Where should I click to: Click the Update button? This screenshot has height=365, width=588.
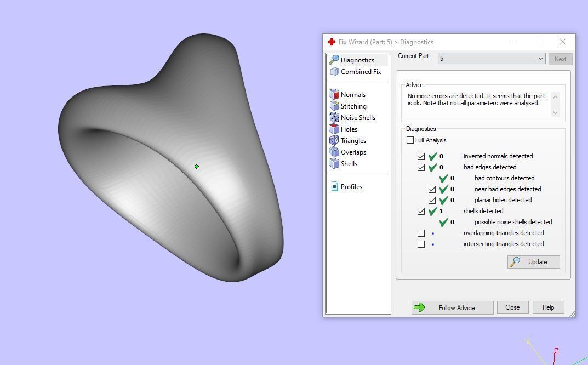click(534, 262)
